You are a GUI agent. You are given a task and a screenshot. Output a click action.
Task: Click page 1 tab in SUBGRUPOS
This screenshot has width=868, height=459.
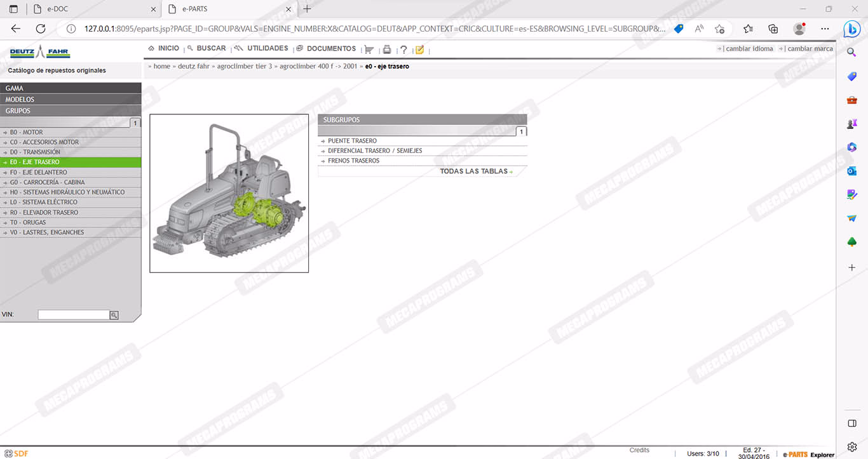click(521, 131)
